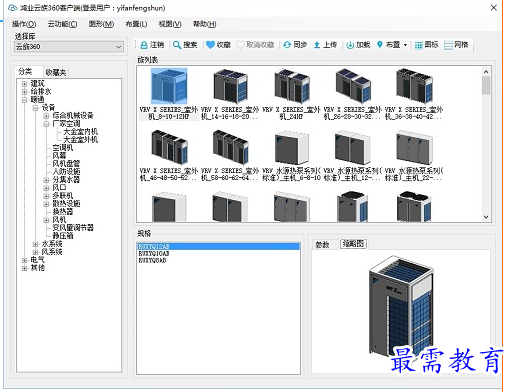Select 大金室内机 in the tree
Image resolution: width=512 pixels, height=392 pixels.
80,132
